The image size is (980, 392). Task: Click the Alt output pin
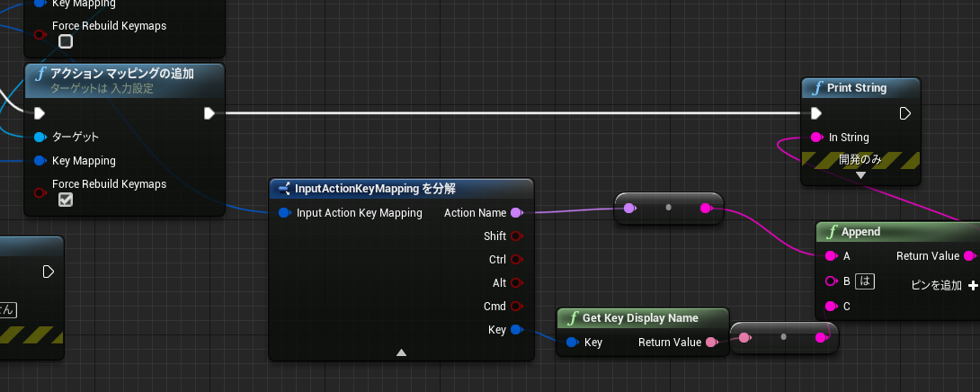pyautogui.click(x=517, y=282)
